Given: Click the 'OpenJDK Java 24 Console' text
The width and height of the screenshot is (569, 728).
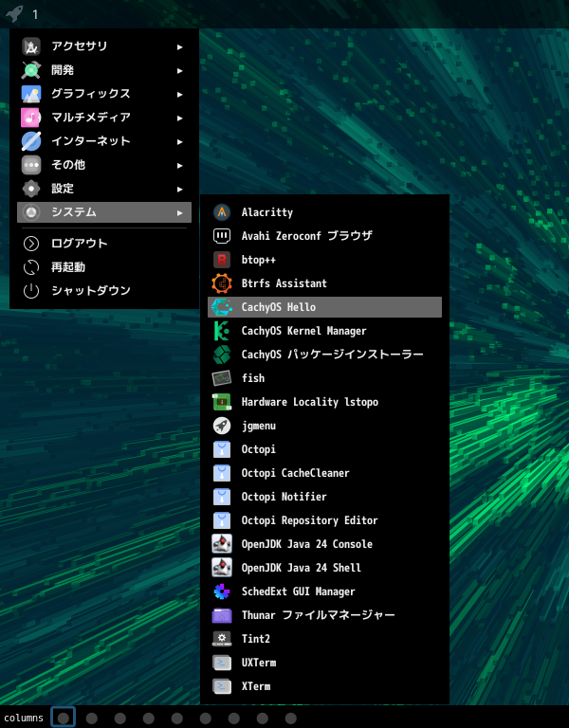Looking at the screenshot, I should tap(307, 544).
